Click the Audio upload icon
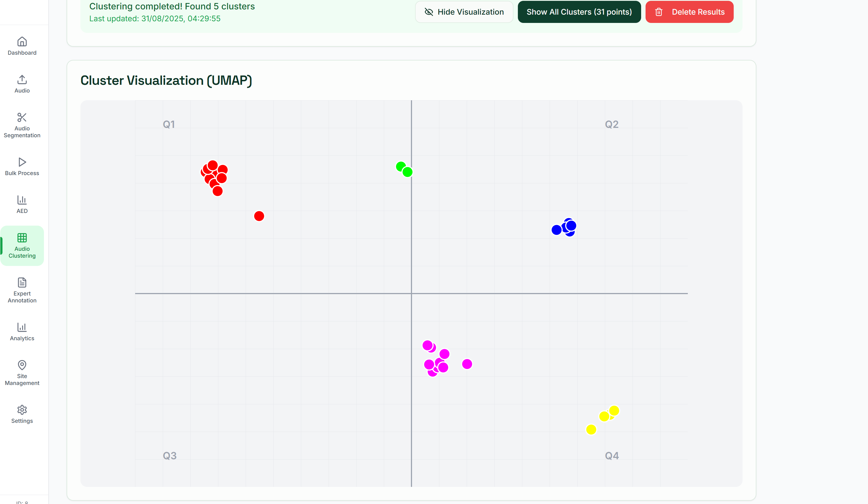Viewport: 868px width, 504px height. [22, 80]
